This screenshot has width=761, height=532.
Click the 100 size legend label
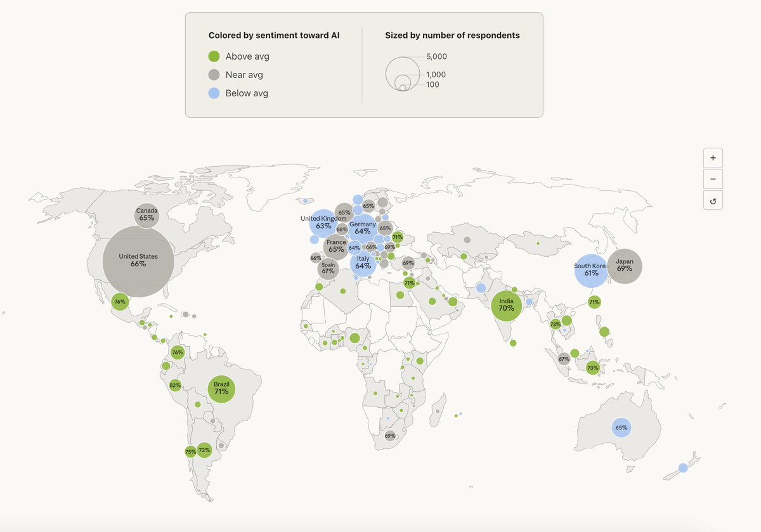pyautogui.click(x=433, y=84)
